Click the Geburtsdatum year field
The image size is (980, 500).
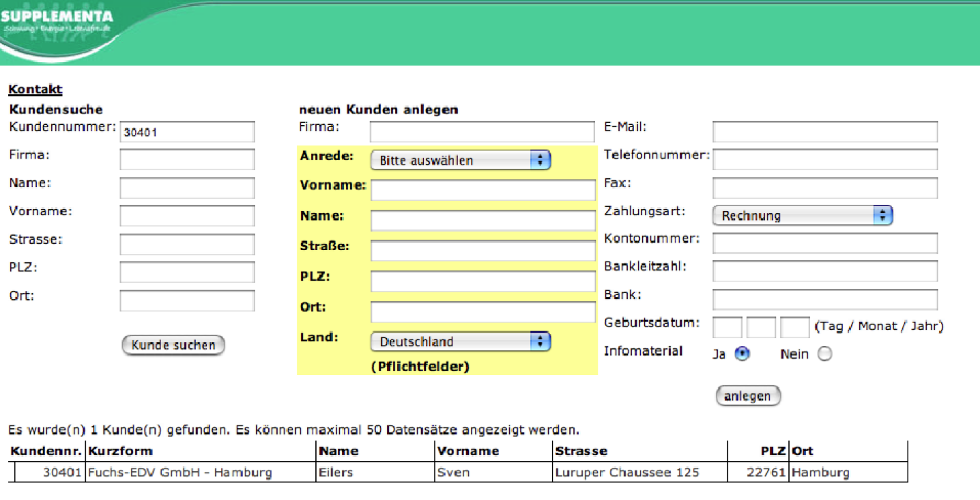pyautogui.click(x=794, y=327)
